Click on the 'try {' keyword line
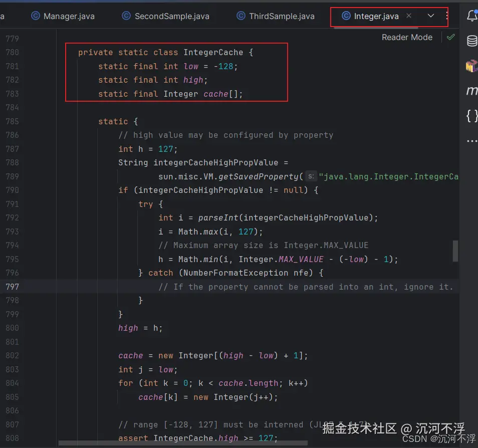 tap(151, 204)
